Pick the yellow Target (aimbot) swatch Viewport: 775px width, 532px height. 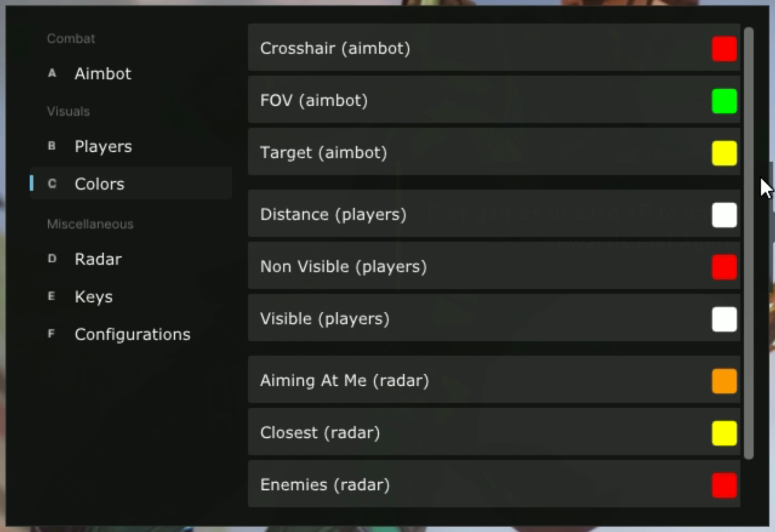(724, 153)
